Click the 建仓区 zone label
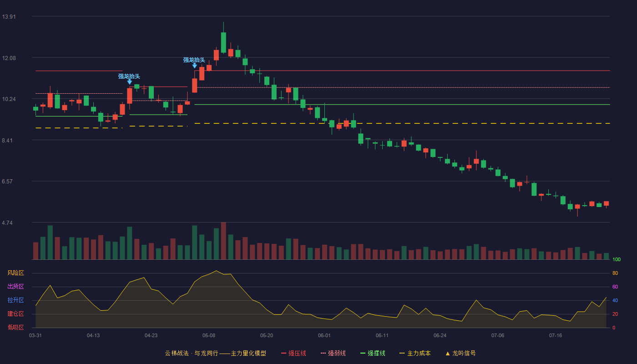The width and height of the screenshot is (637, 364). point(16,314)
